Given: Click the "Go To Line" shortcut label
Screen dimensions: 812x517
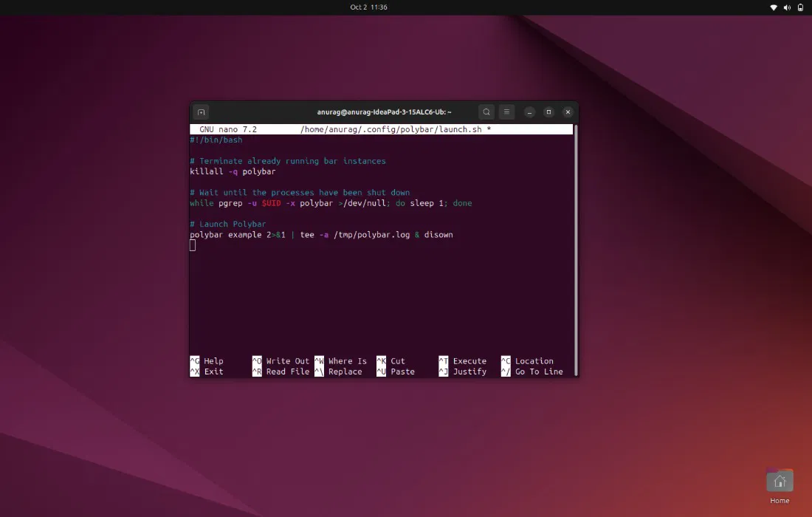Looking at the screenshot, I should pyautogui.click(x=538, y=372).
